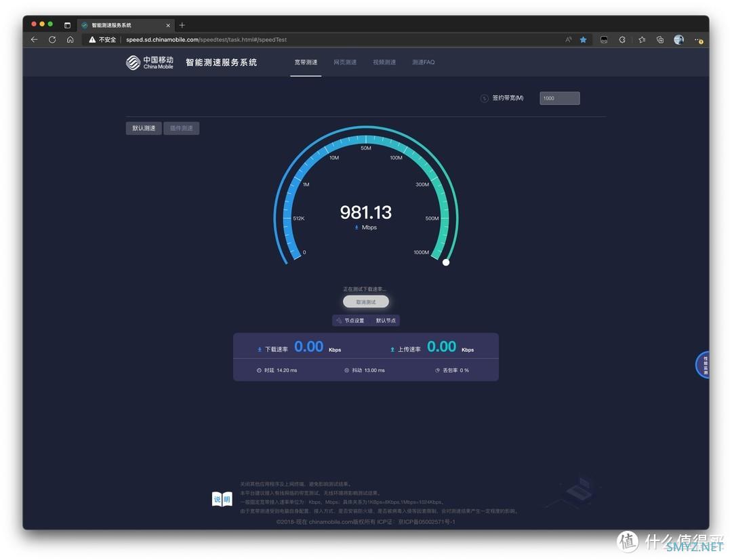Click the user profile avatar in toolbar

click(678, 40)
